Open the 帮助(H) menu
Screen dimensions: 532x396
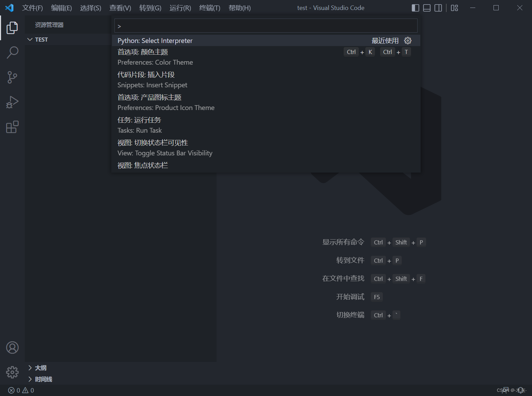point(240,8)
